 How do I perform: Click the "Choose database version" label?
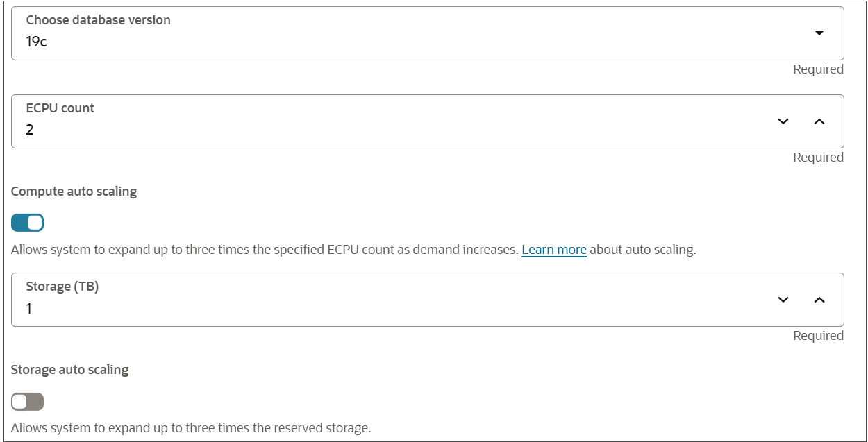[98, 20]
